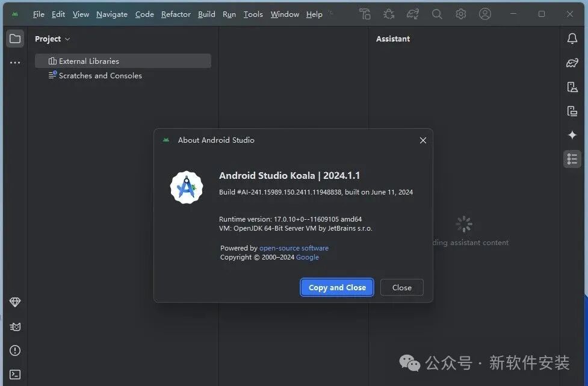Open the Run menu
Image resolution: width=588 pixels, height=386 pixels.
click(x=229, y=14)
